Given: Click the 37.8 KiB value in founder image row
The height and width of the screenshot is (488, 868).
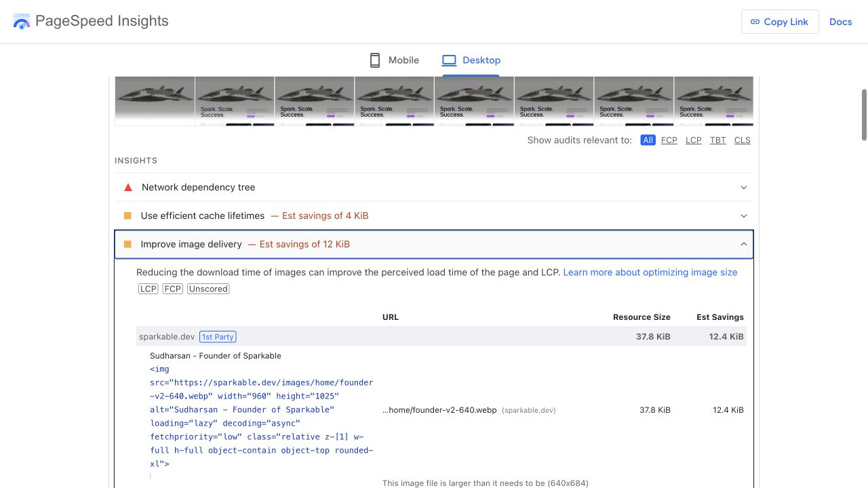Looking at the screenshot, I should 655,410.
